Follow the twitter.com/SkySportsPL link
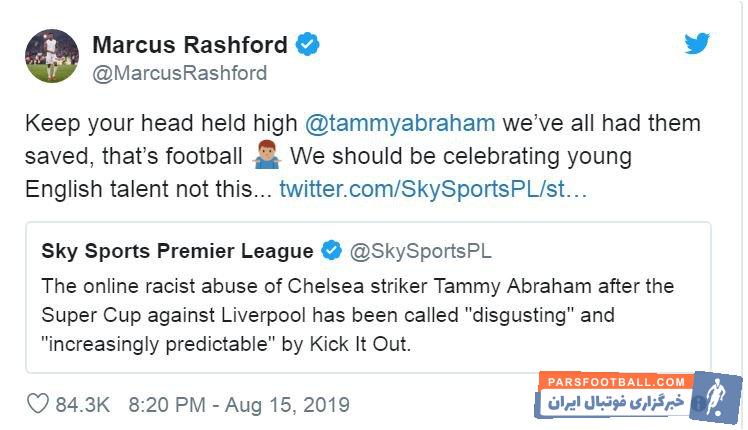This screenshot has height=430, width=748. (x=433, y=189)
